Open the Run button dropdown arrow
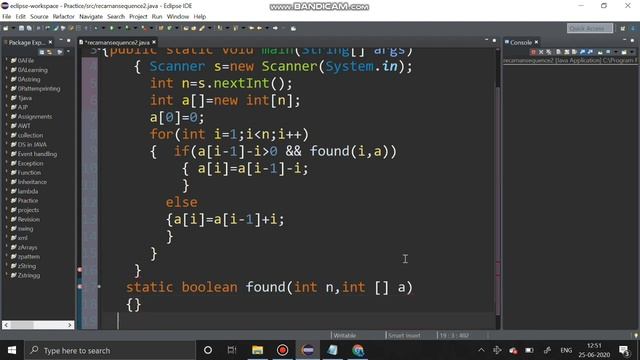 [119, 28]
